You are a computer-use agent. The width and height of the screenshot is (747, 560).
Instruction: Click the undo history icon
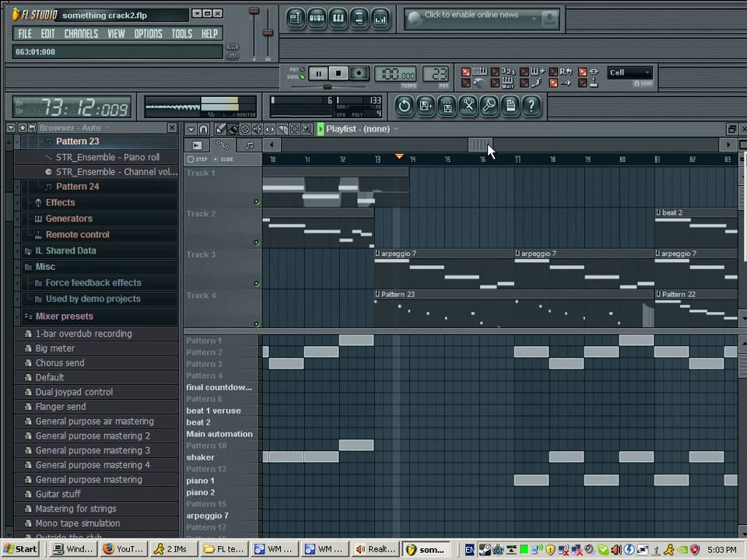point(405,106)
